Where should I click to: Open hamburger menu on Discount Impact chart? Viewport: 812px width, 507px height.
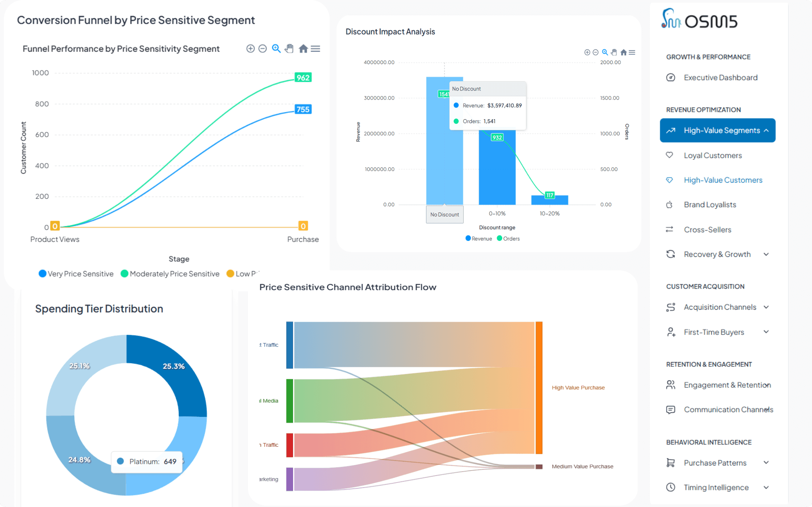tap(632, 52)
